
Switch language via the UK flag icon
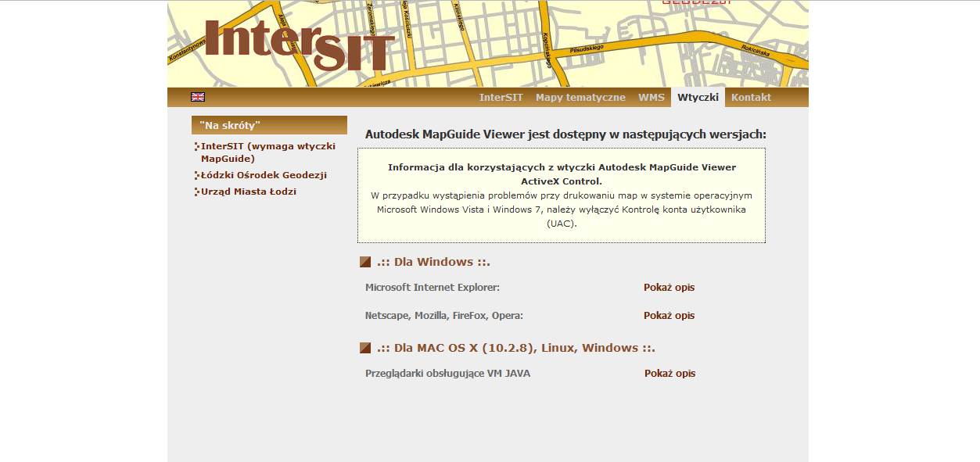pos(198,97)
